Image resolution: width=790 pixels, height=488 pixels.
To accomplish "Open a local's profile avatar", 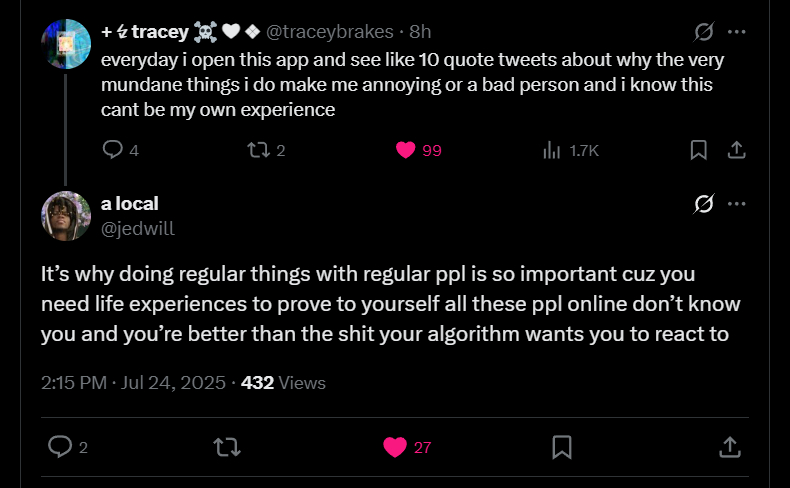I will [x=66, y=215].
